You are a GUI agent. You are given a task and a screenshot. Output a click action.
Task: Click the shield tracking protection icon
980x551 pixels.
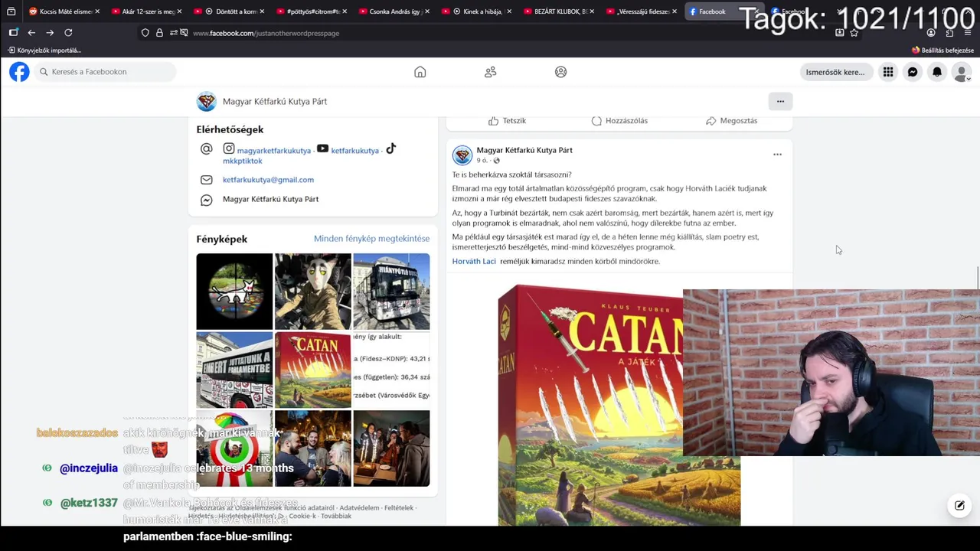pos(145,33)
